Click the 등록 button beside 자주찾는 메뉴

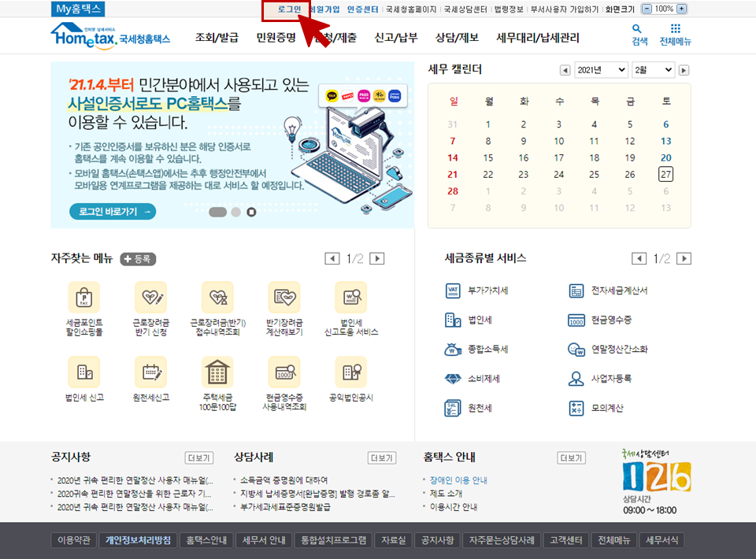coord(138,259)
